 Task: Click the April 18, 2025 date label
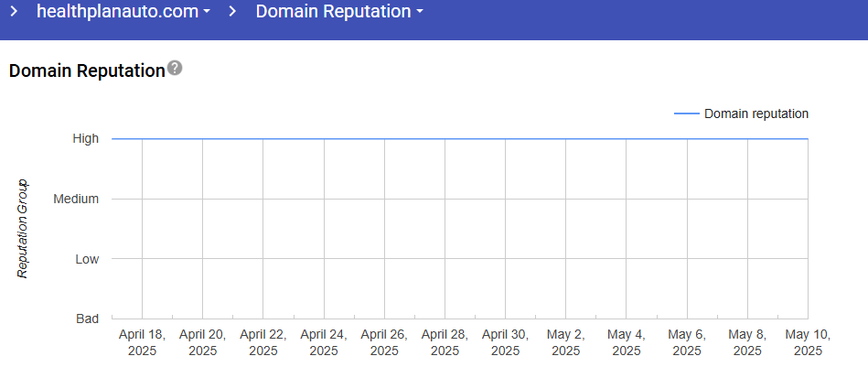(142, 342)
